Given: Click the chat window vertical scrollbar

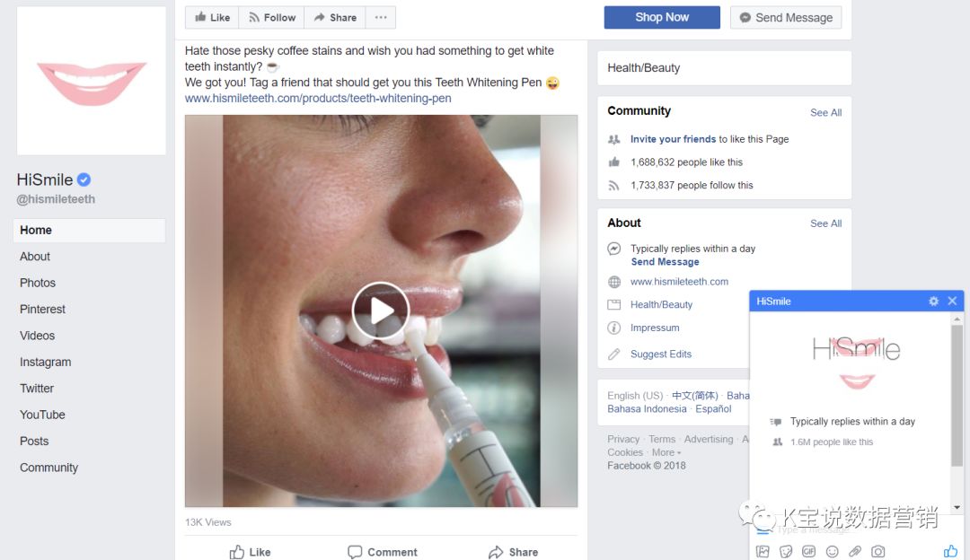Looking at the screenshot, I should 957,395.
